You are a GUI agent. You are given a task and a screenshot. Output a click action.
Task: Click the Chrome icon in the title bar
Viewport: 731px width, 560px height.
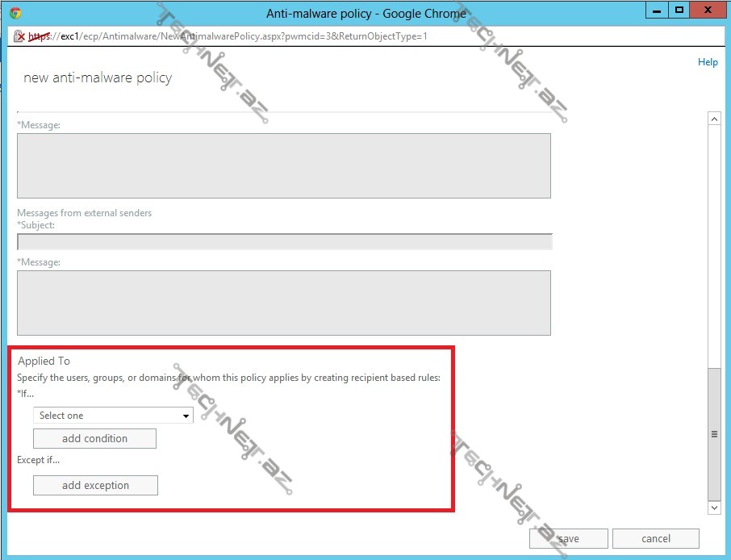[15, 13]
